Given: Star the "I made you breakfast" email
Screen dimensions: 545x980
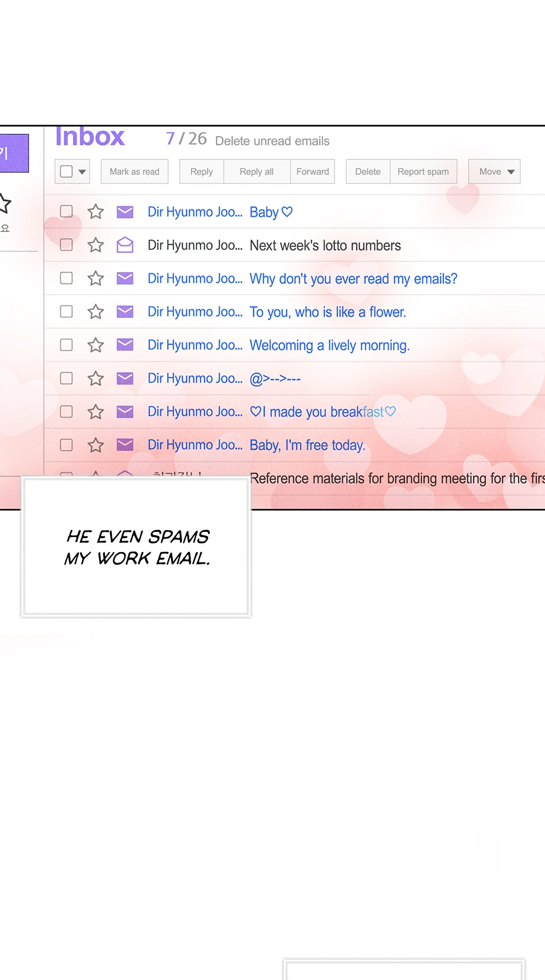Looking at the screenshot, I should [96, 412].
